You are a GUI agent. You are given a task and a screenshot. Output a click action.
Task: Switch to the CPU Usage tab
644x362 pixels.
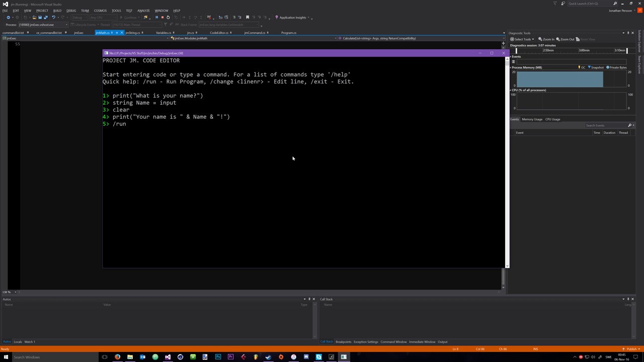pyautogui.click(x=552, y=119)
